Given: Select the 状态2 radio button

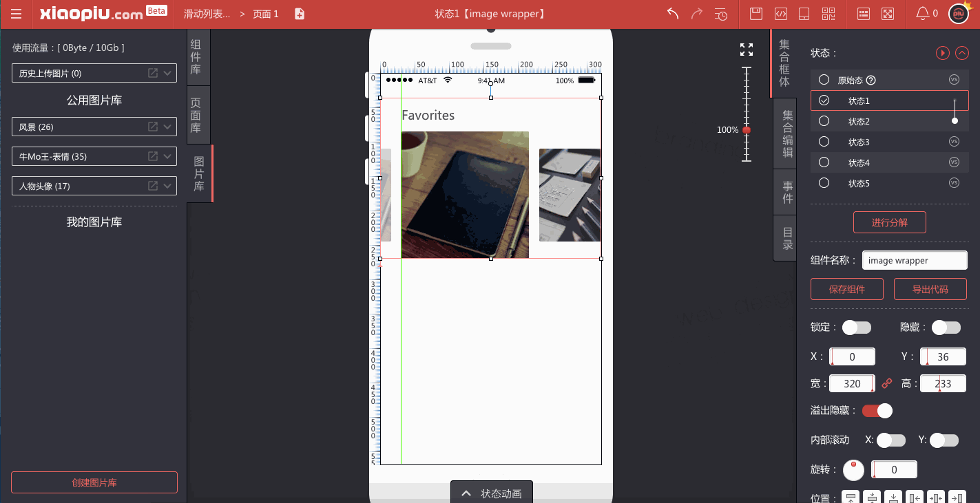Looking at the screenshot, I should point(824,121).
